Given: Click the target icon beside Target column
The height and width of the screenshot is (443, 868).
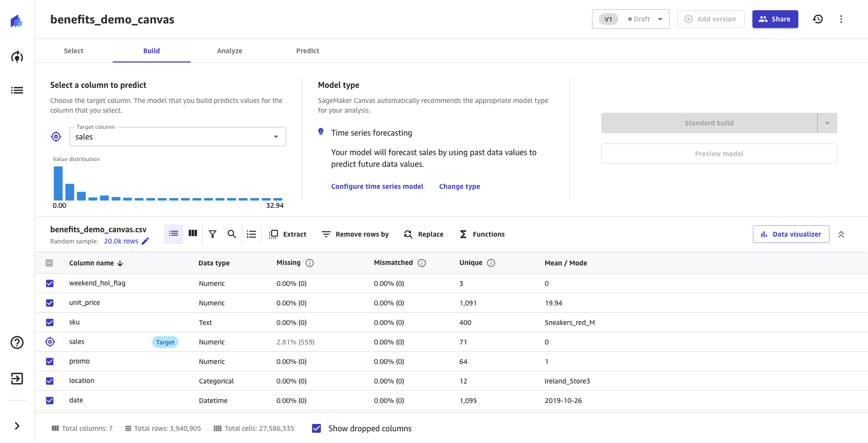Looking at the screenshot, I should (x=56, y=137).
